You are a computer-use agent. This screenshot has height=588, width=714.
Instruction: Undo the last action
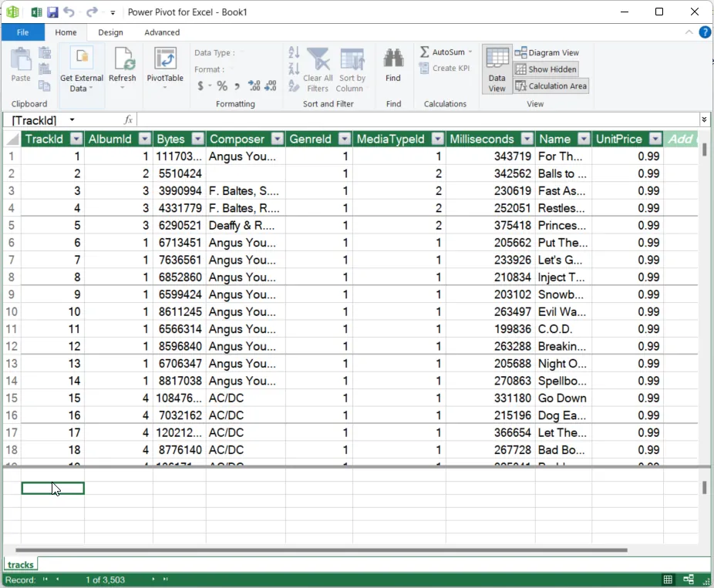tap(69, 12)
